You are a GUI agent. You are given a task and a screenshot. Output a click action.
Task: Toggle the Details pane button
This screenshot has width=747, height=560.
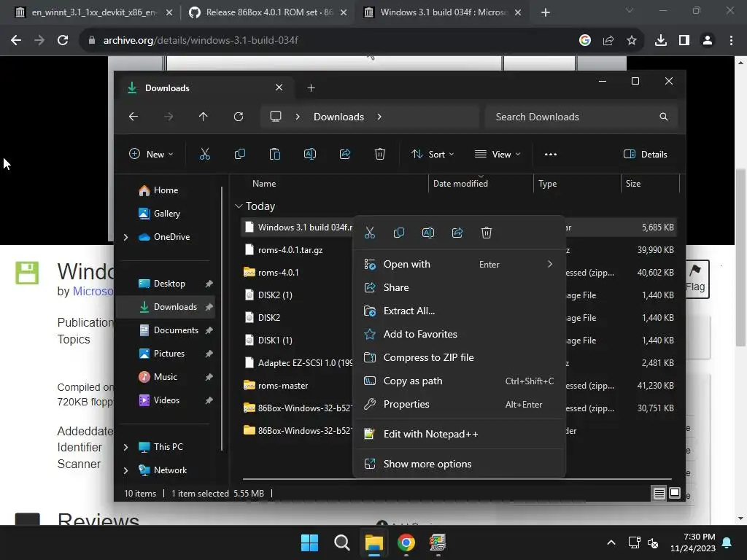point(646,155)
